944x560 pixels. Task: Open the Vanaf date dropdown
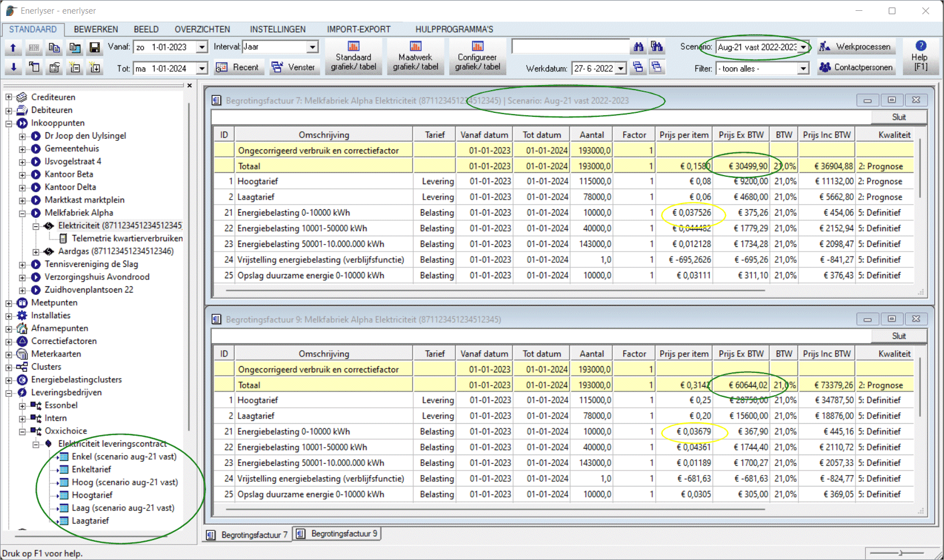pyautogui.click(x=202, y=47)
